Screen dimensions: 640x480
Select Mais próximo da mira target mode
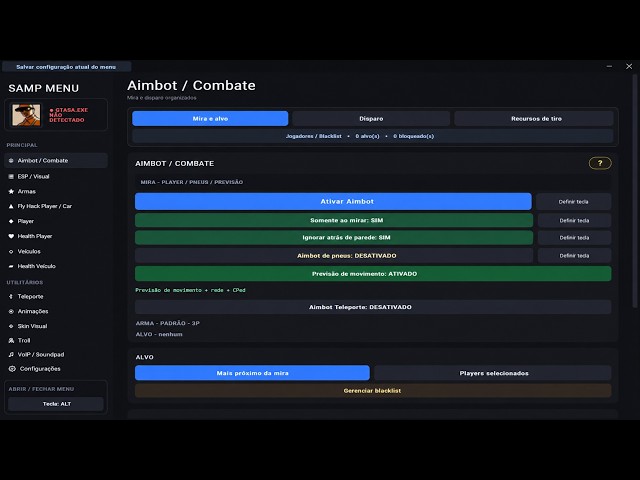pos(252,373)
